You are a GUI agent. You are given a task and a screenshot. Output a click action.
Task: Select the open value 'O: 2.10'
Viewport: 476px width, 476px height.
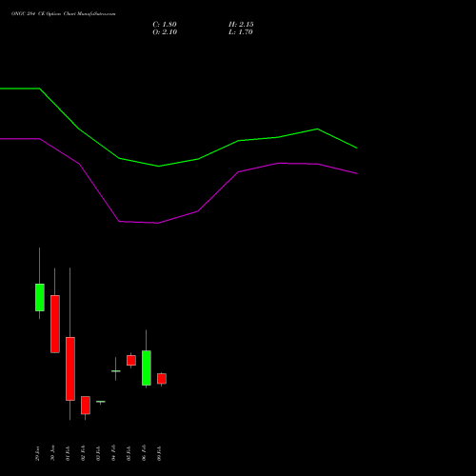(x=165, y=32)
